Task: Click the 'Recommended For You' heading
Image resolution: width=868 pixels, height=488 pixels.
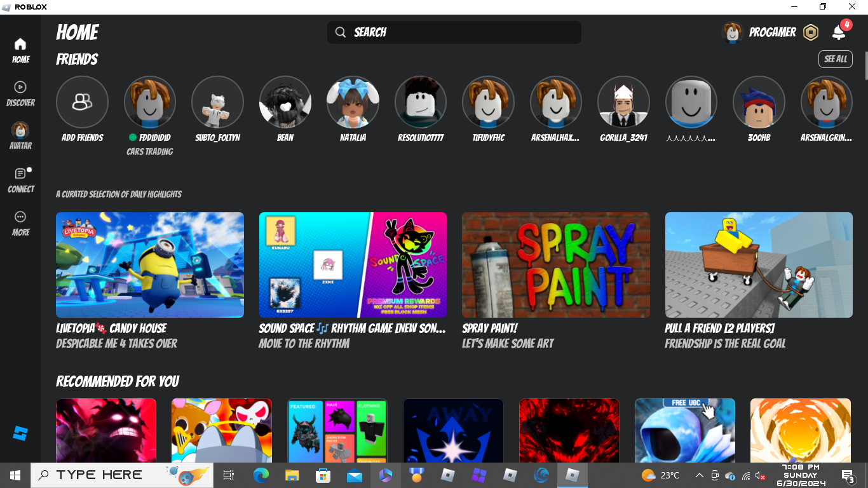Action: tap(118, 381)
